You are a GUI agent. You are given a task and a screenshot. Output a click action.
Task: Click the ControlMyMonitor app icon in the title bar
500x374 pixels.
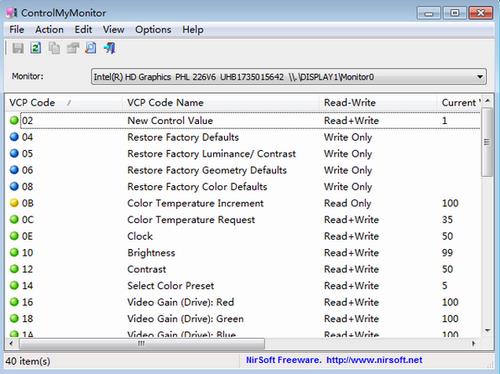tap(11, 13)
